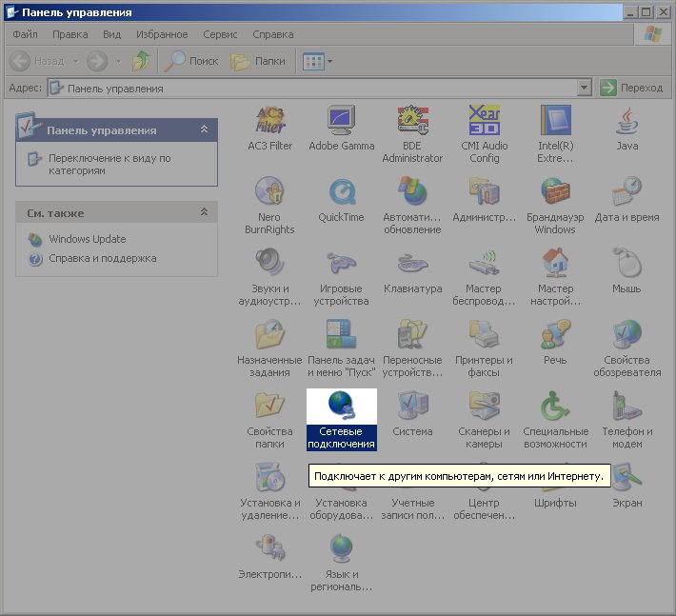Image resolution: width=676 pixels, height=616 pixels.
Task: Open Установка оборудования label
Action: (341, 509)
